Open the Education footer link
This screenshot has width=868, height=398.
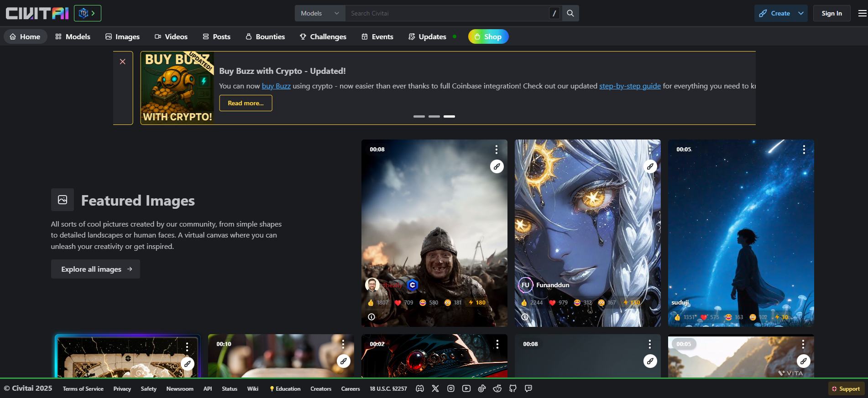[x=285, y=389]
